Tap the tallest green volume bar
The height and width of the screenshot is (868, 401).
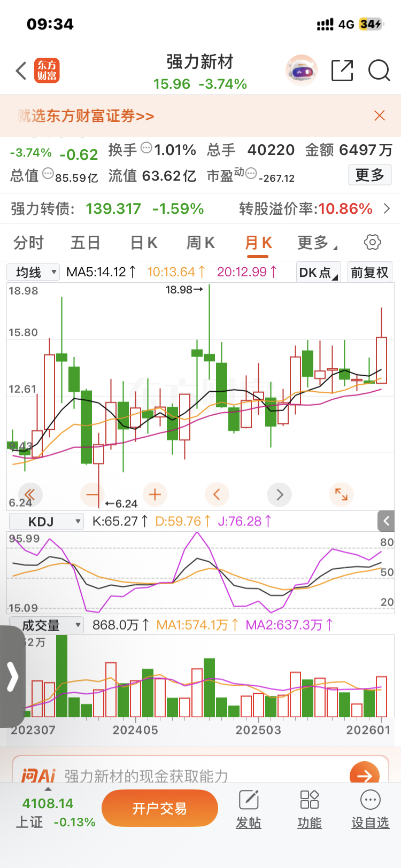coord(61,676)
